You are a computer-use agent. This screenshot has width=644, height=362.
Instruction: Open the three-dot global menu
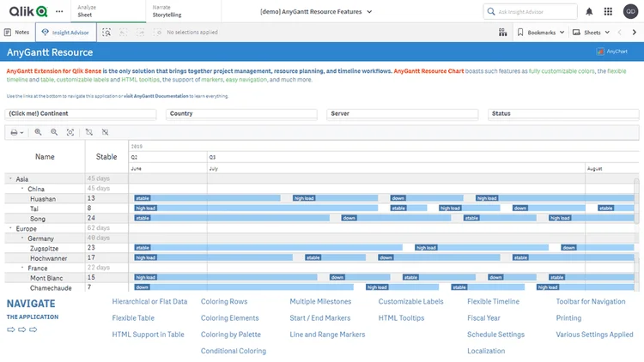coord(59,11)
